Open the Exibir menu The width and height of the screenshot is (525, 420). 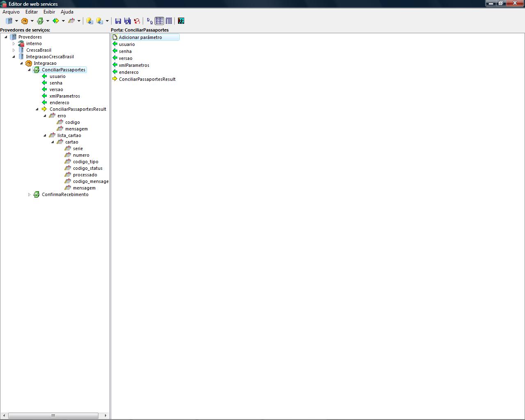click(49, 12)
